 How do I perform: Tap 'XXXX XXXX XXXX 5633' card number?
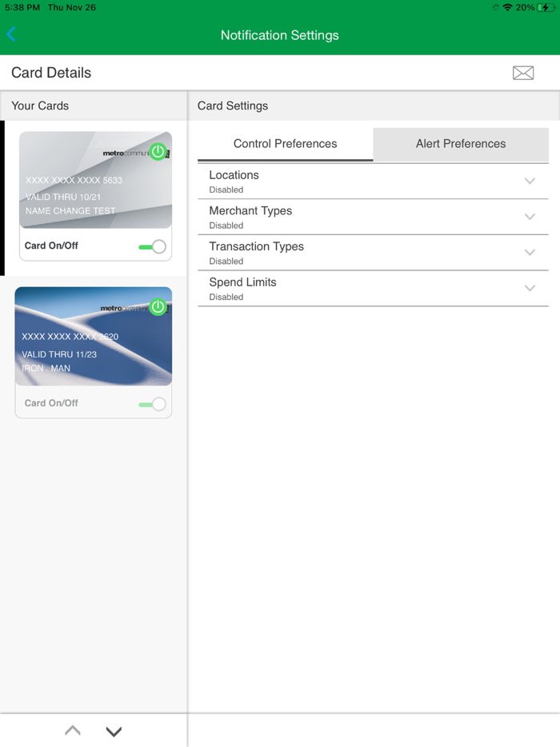coord(74,180)
